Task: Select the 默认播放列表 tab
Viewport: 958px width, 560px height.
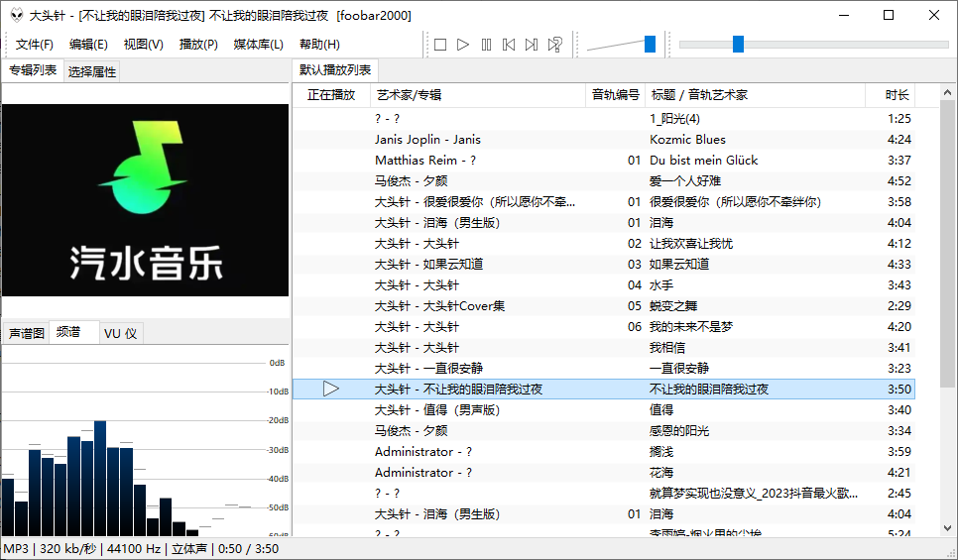Action: click(336, 70)
